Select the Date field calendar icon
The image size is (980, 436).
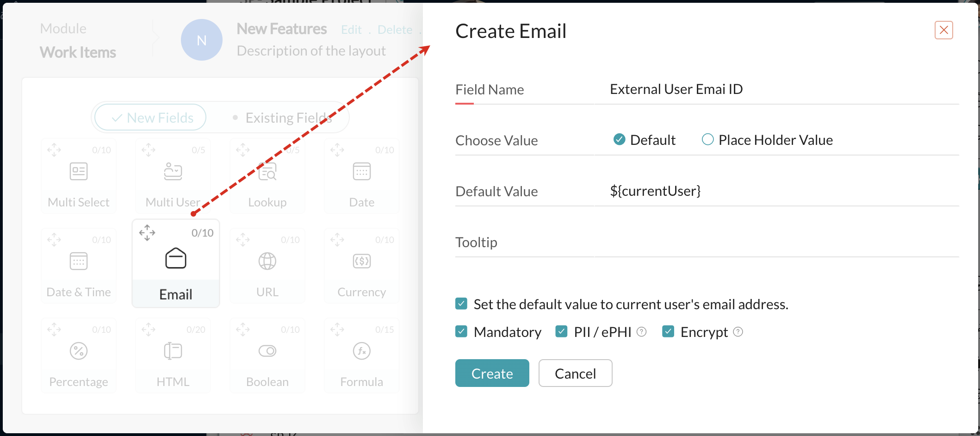coord(362,171)
